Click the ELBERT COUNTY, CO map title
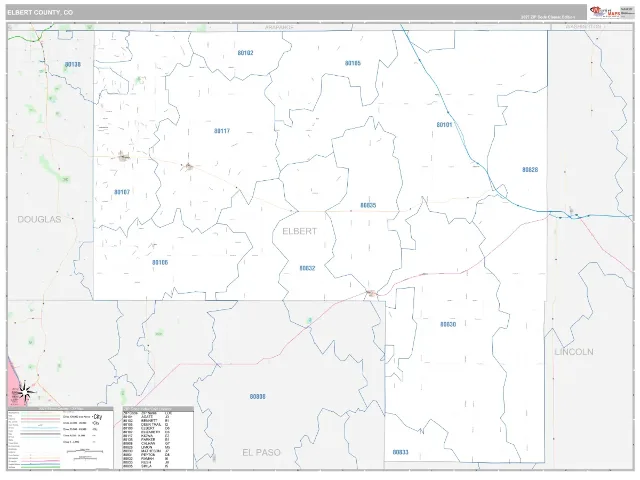 40,13
